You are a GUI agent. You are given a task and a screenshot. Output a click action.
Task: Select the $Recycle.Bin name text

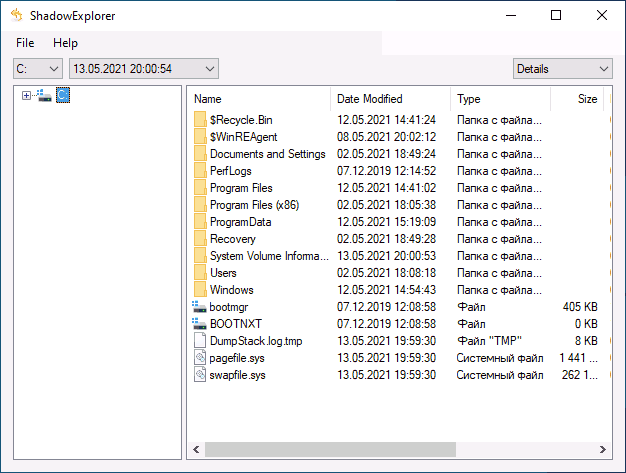point(241,120)
